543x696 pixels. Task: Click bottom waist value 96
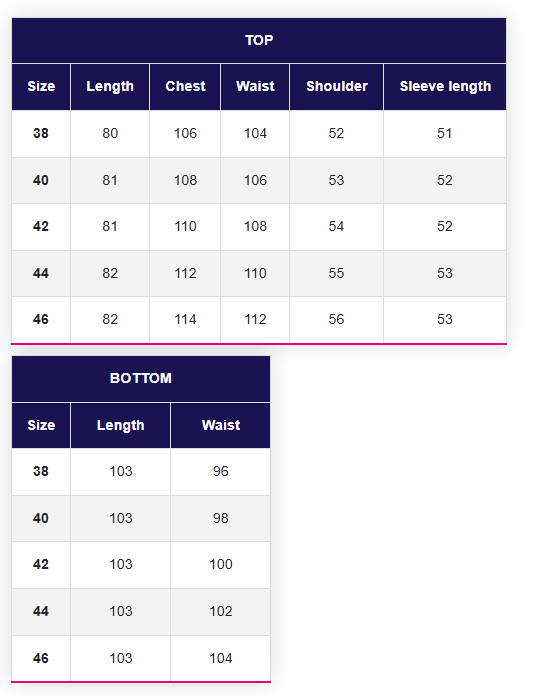(x=221, y=471)
